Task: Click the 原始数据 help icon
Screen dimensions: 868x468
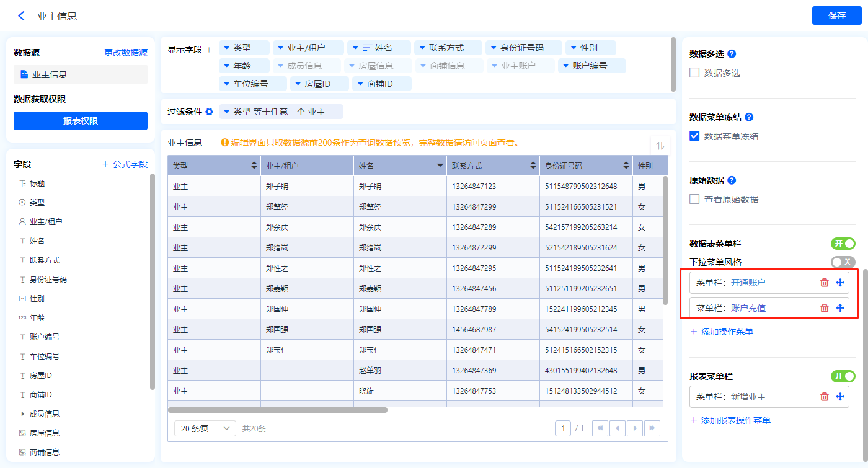Action: (732, 180)
